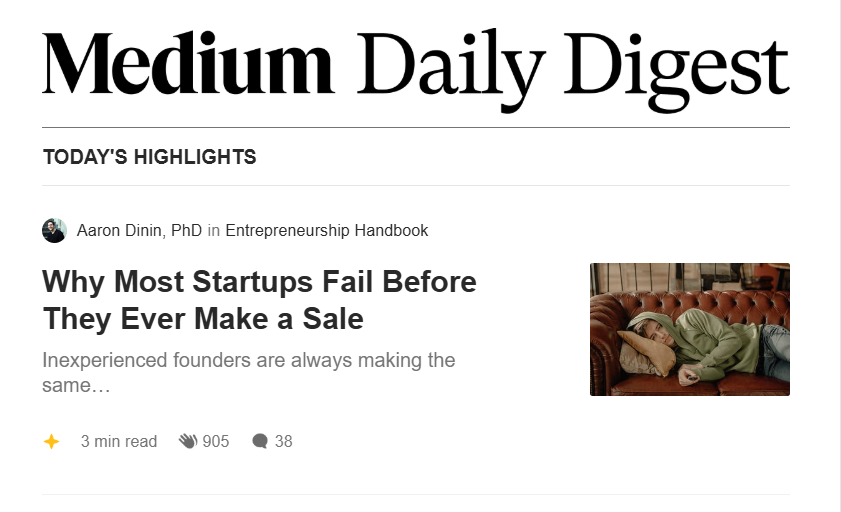Click the word in before Entrepreneurship Handbook
841x512 pixels.
pyautogui.click(x=213, y=231)
